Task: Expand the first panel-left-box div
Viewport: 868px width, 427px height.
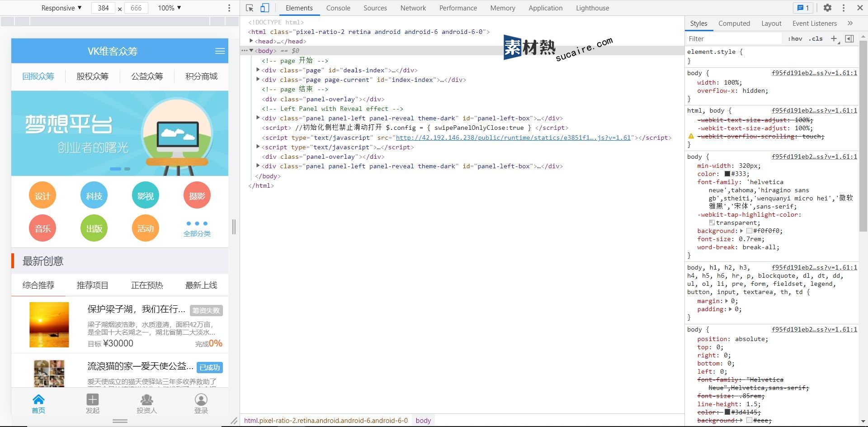Action: tap(258, 118)
